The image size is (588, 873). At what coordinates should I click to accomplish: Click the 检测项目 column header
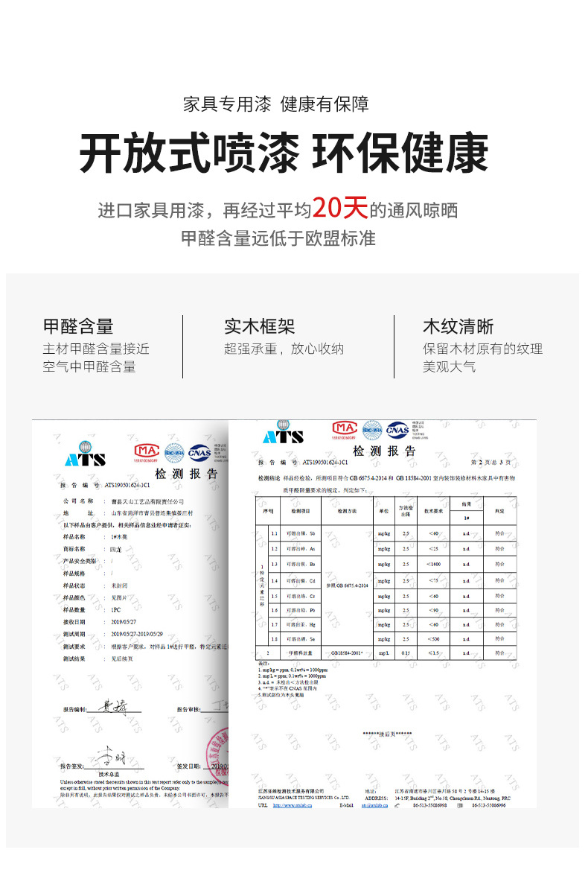pos(301,510)
